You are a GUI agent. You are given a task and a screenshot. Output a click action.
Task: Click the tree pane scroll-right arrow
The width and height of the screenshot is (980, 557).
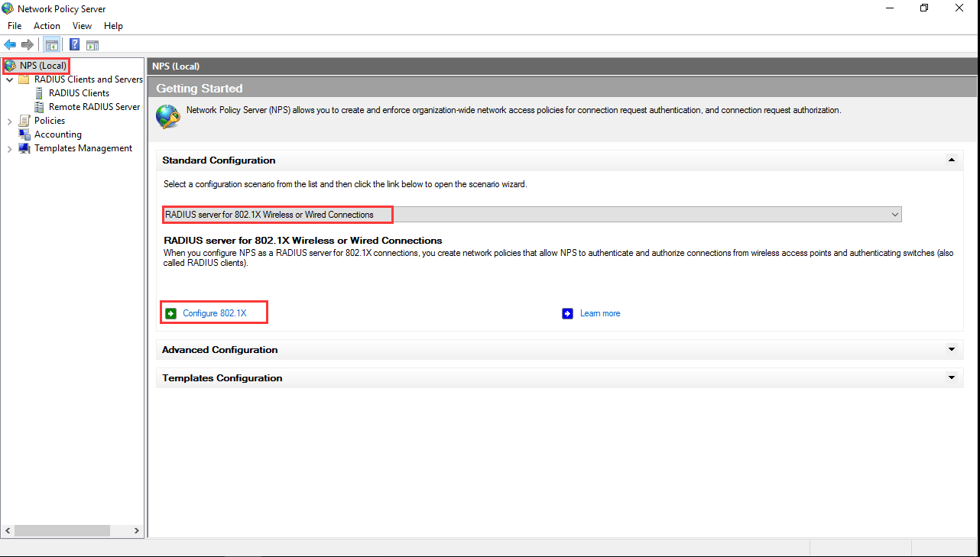pos(137,530)
